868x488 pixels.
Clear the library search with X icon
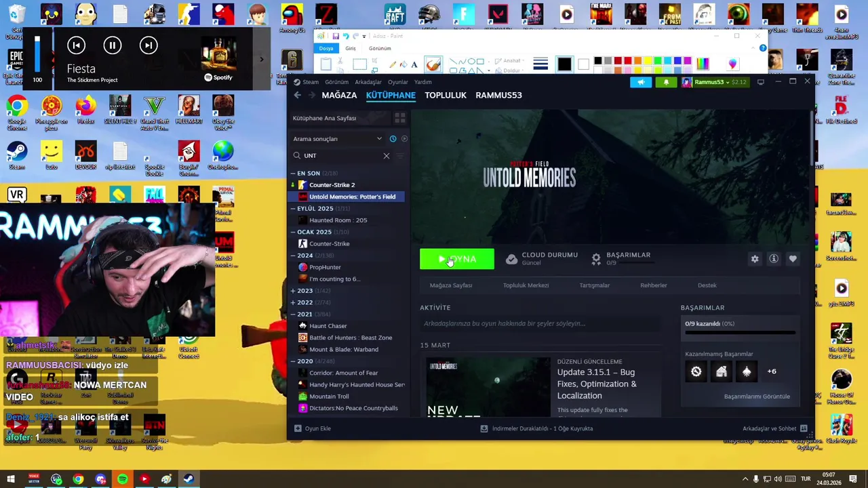click(387, 156)
